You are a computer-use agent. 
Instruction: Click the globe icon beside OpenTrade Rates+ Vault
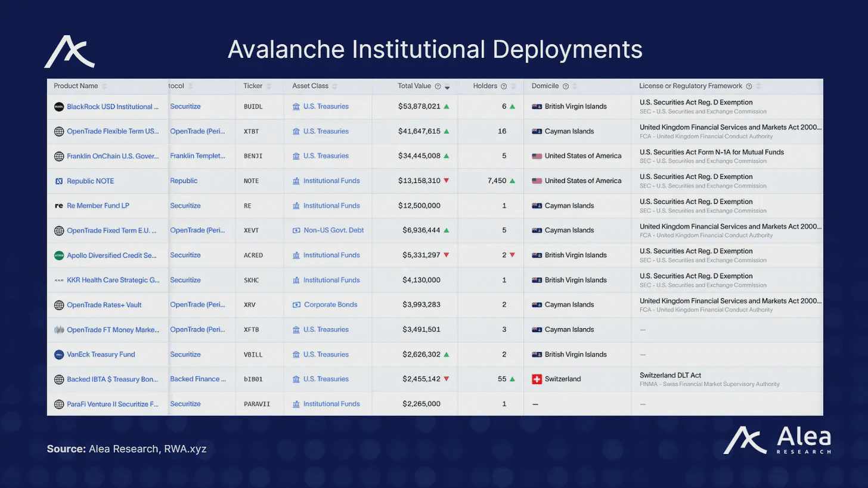(59, 305)
